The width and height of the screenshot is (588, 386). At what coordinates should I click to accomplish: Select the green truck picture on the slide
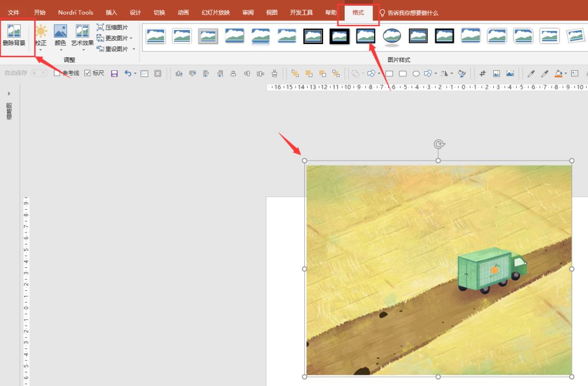[438, 269]
